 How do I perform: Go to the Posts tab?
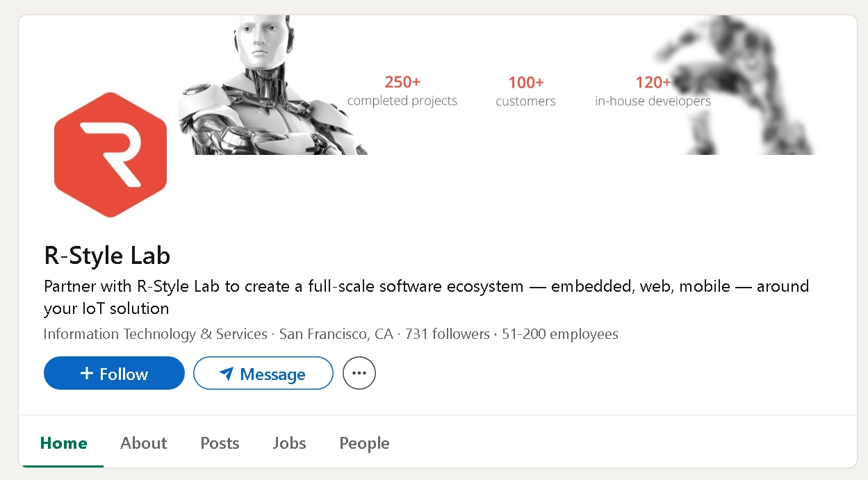coord(220,443)
